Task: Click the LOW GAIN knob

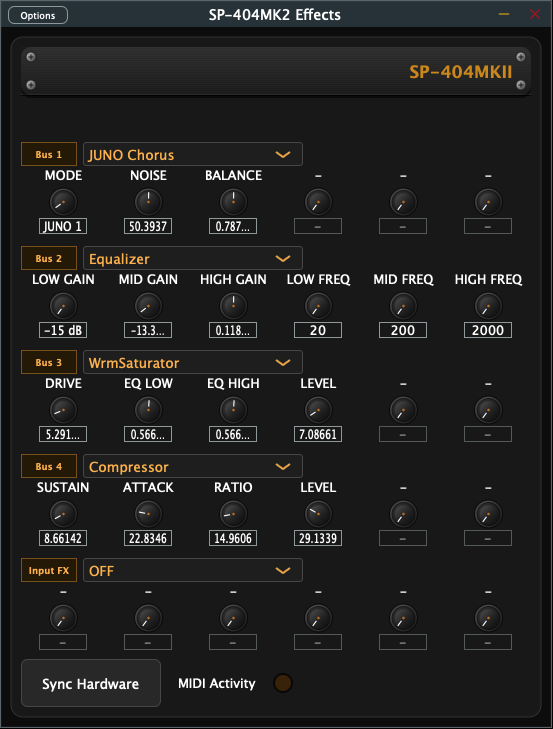Action: pos(63,306)
